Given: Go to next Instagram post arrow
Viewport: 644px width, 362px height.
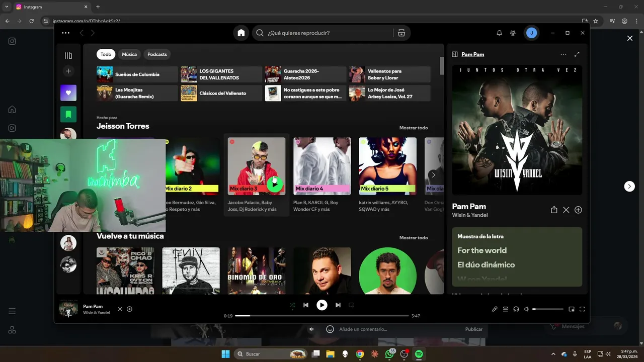Looking at the screenshot, I should pos(629,186).
